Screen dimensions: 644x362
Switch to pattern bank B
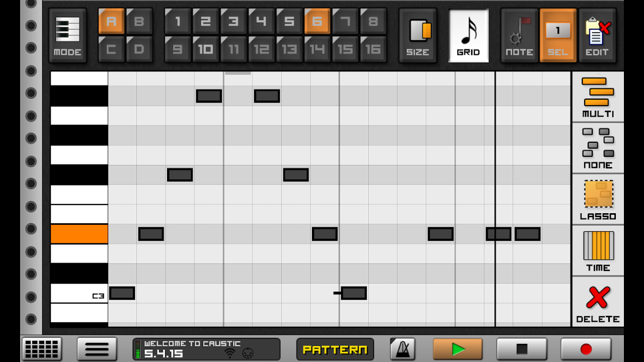click(x=139, y=22)
